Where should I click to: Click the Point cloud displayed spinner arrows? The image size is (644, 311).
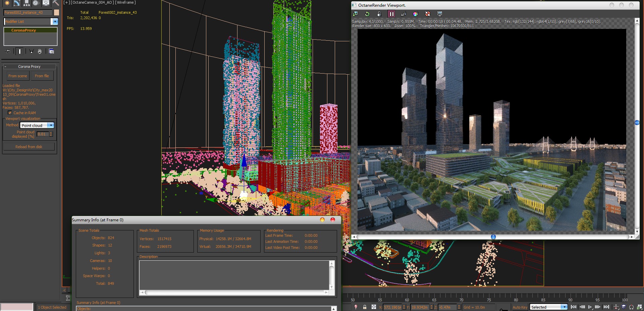[51, 134]
